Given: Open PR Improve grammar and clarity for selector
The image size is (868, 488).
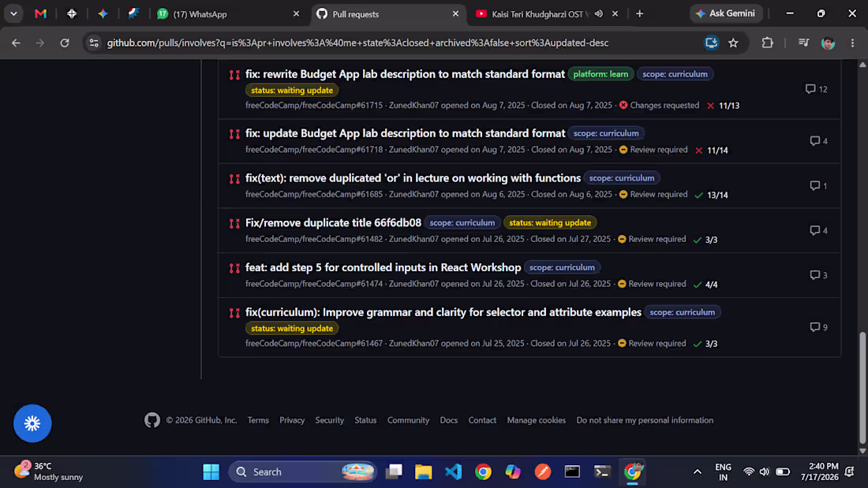Looking at the screenshot, I should [443, 312].
